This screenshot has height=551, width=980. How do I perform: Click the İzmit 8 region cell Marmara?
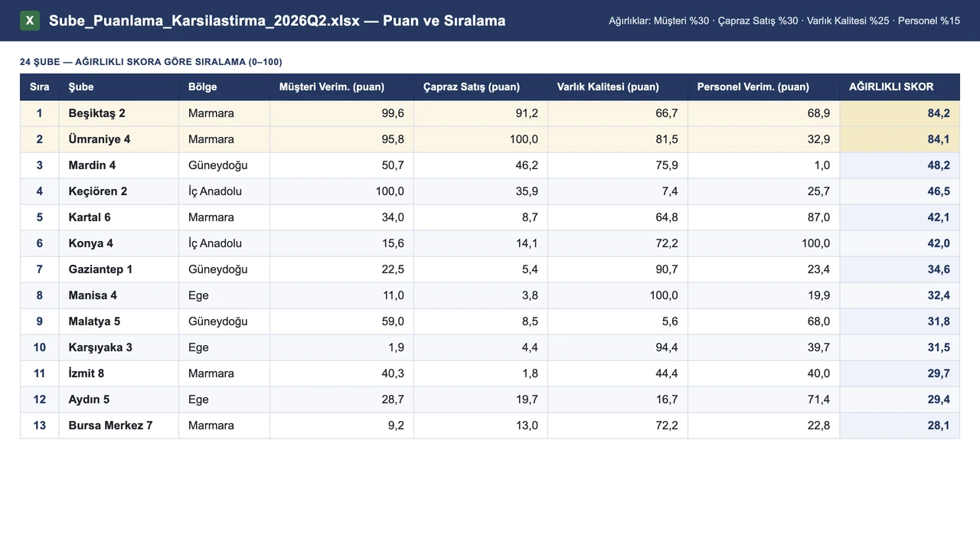(224, 373)
